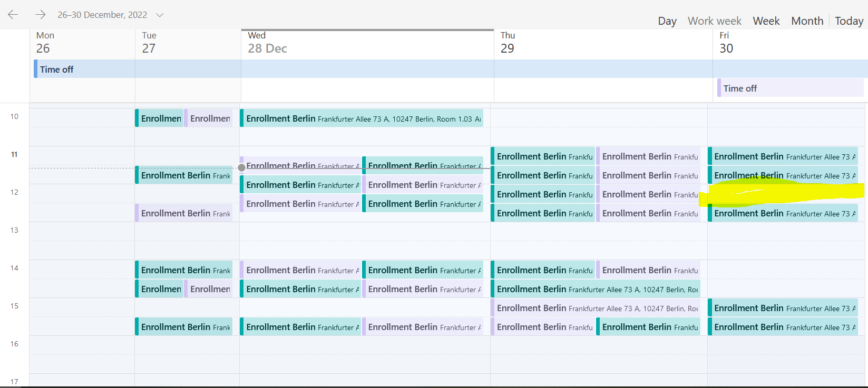Image resolution: width=868 pixels, height=388 pixels.
Task: Switch to Week view
Action: (x=766, y=21)
